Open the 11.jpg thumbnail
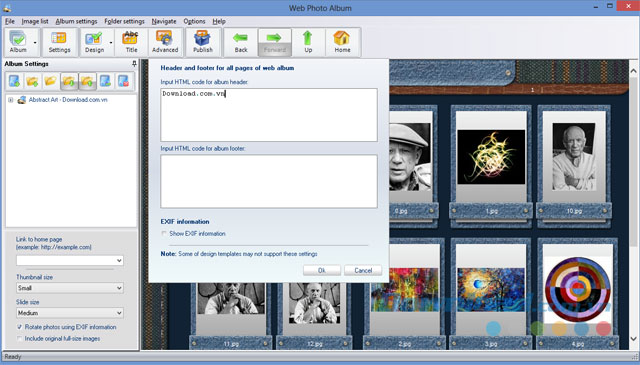The width and height of the screenshot is (640, 365). tap(231, 298)
